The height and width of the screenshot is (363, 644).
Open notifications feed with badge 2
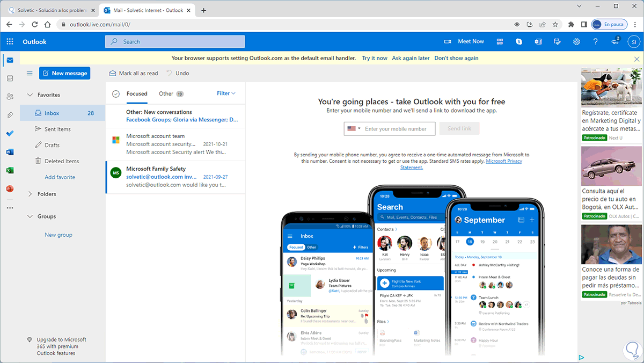tap(615, 41)
